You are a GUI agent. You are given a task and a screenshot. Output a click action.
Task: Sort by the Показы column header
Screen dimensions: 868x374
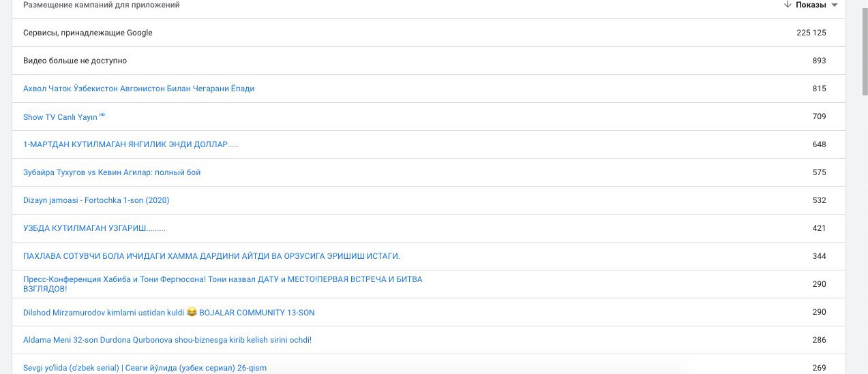point(811,5)
